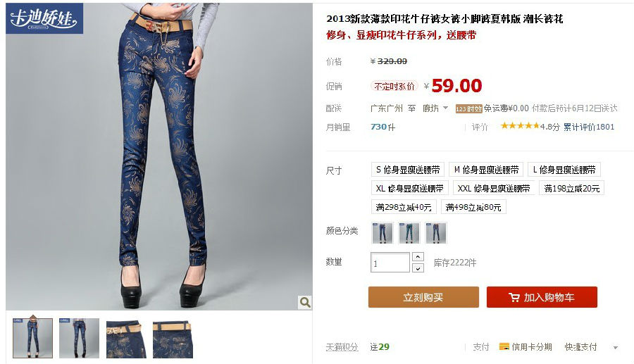Viewport: 634px width, 364px height.
Task: Open the 累计评价1801 reviews link
Action: (x=589, y=127)
